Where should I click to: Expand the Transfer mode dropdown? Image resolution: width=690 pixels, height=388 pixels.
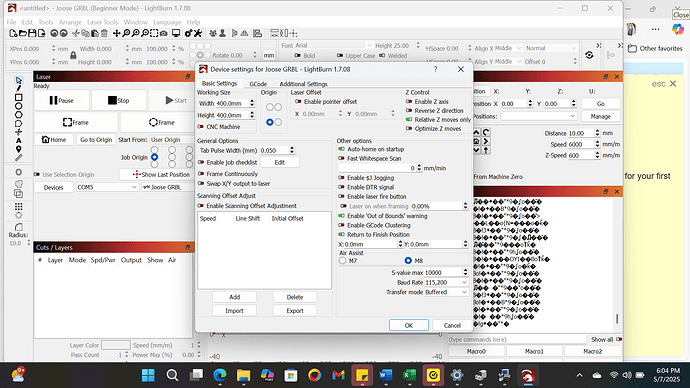[446, 292]
